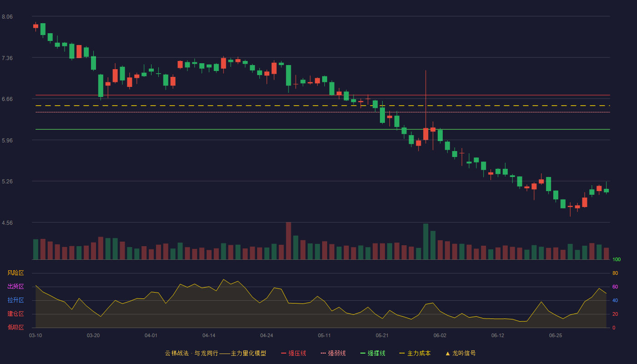Click the 拉升区 zone label
The height and width of the screenshot is (364, 637).
pos(15,300)
